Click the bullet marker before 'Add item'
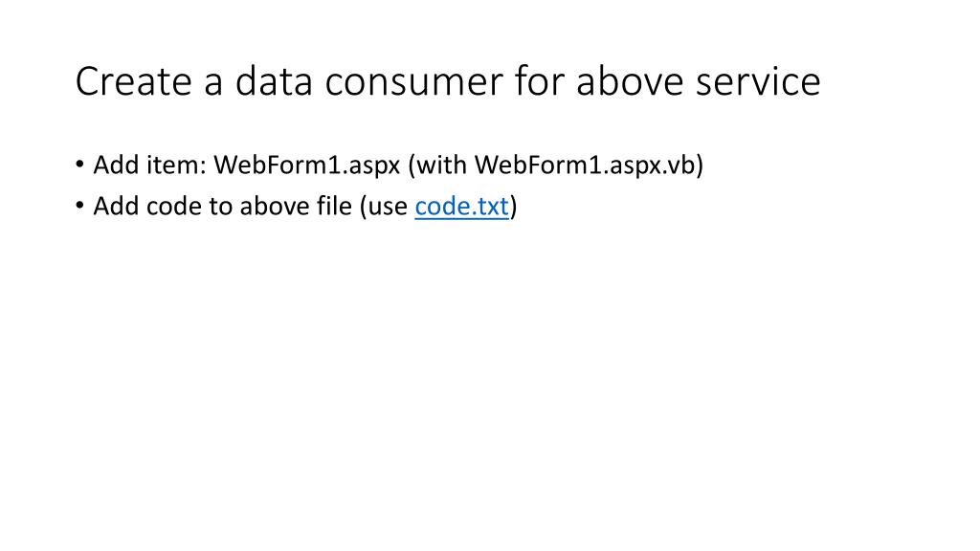The height and width of the screenshot is (551, 980). (79, 165)
